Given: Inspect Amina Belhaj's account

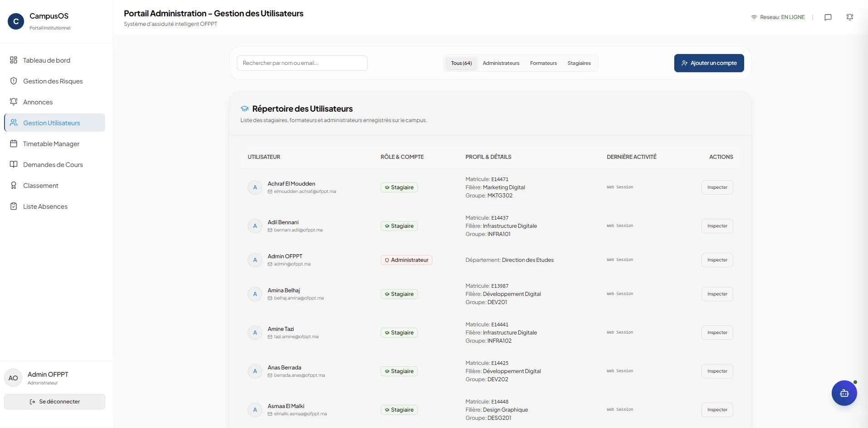Looking at the screenshot, I should point(717,294).
